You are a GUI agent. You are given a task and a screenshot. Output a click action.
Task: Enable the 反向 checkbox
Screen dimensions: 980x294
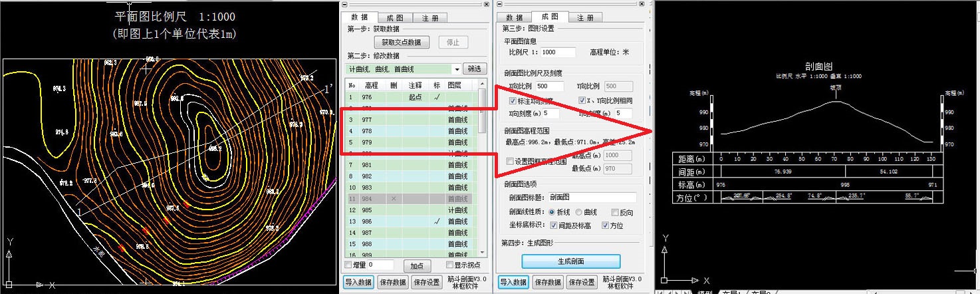click(x=614, y=212)
